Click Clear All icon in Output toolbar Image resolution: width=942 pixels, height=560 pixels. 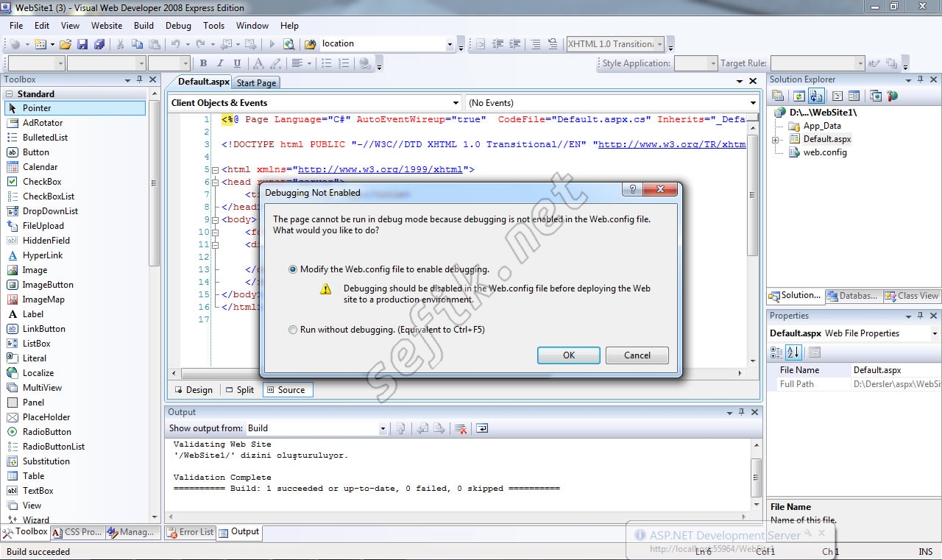point(461,428)
